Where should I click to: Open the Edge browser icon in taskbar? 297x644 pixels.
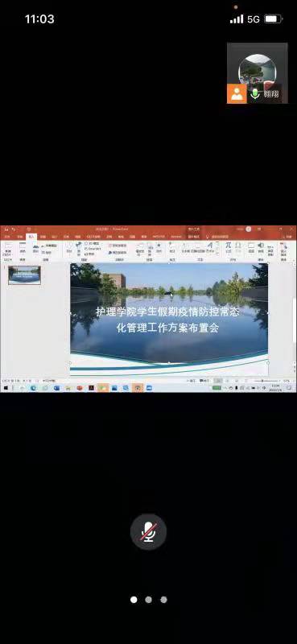tap(33, 388)
